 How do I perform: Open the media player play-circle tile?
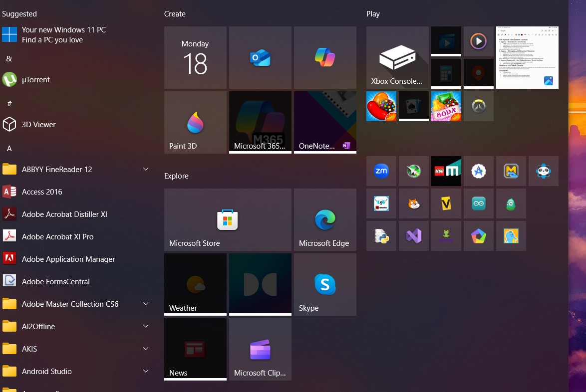pos(479,41)
